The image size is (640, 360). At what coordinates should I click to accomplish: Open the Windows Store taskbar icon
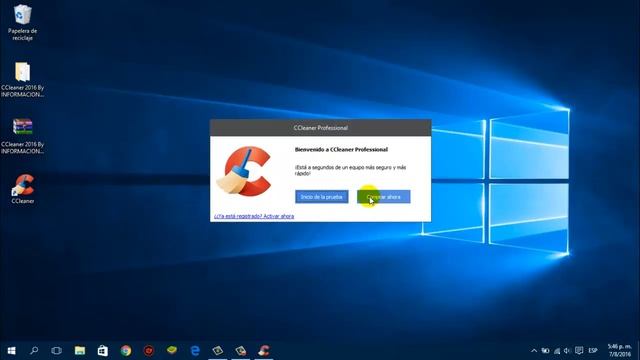[103, 351]
